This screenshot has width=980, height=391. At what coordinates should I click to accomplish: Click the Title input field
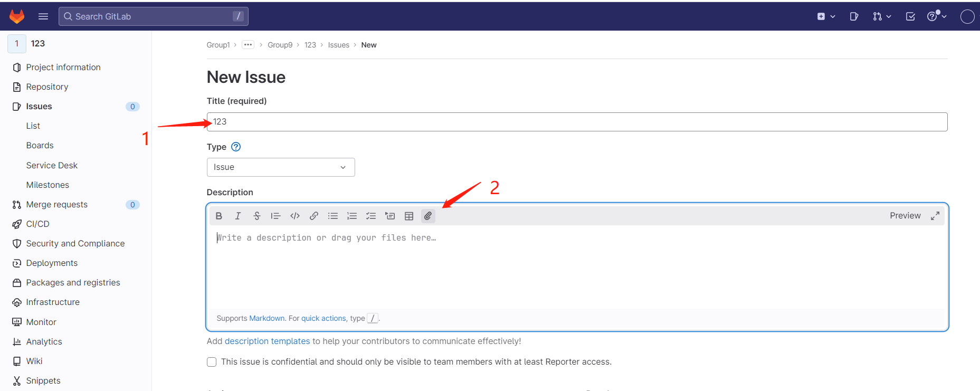coord(577,122)
